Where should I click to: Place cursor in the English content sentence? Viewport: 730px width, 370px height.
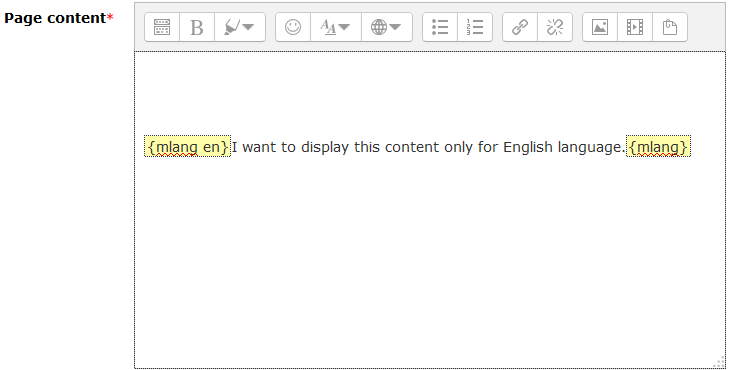pyautogui.click(x=428, y=147)
